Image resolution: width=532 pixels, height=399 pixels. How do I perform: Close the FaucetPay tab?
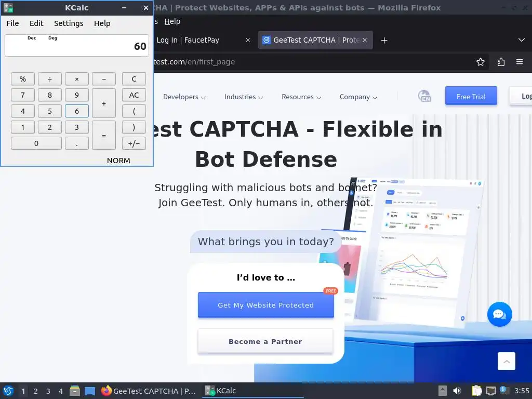[x=248, y=40]
